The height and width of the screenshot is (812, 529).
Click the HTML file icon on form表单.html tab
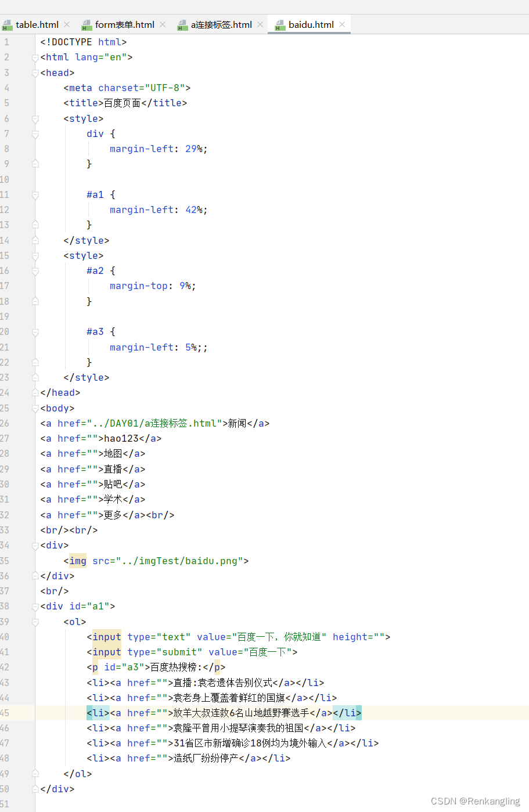point(86,24)
